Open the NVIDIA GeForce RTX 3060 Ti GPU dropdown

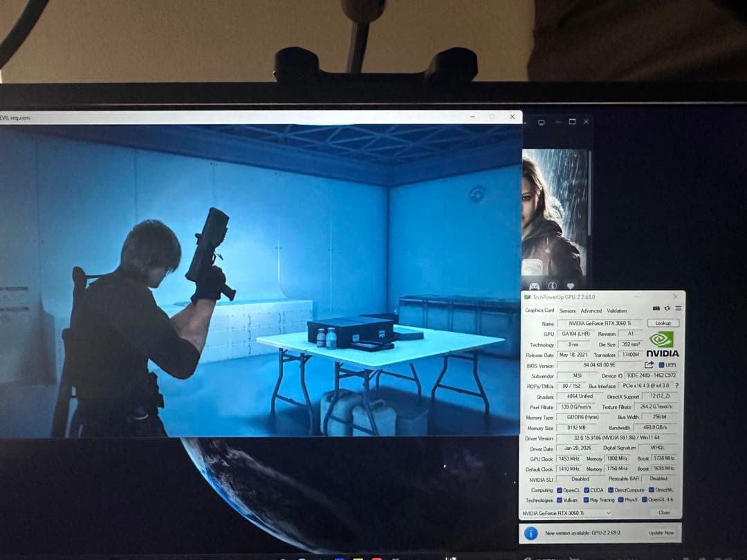pyautogui.click(x=566, y=513)
